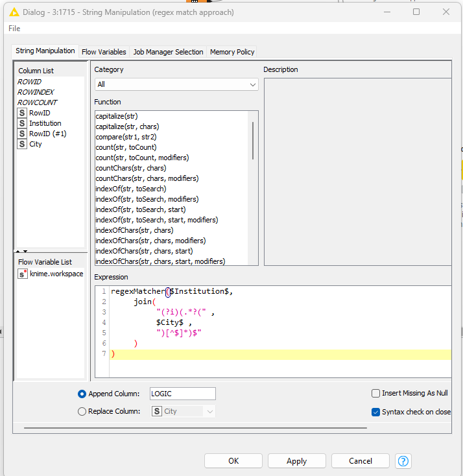Click the RowID (#1) string icon

22,134
